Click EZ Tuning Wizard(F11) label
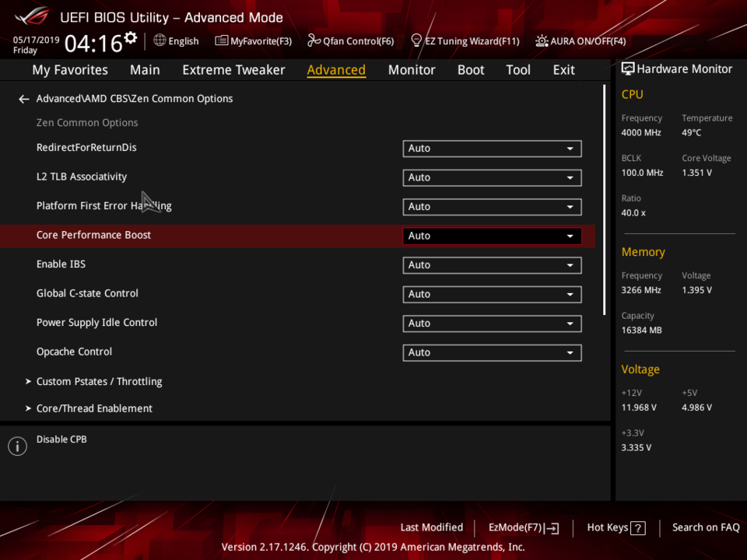747x560 pixels. click(x=472, y=41)
